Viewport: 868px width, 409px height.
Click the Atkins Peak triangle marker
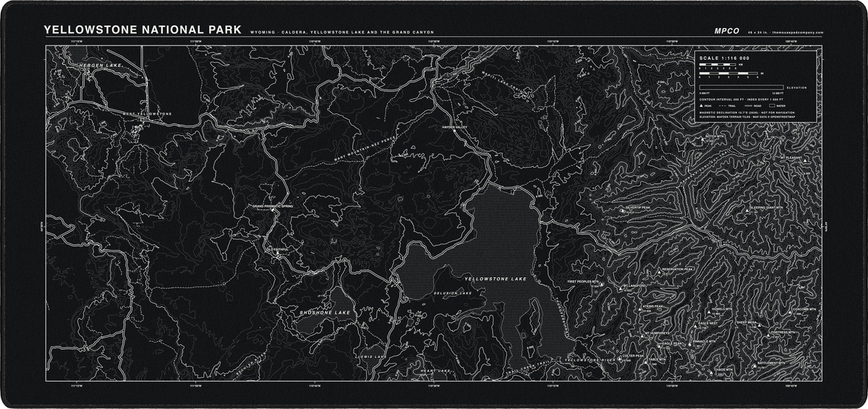pos(640,309)
